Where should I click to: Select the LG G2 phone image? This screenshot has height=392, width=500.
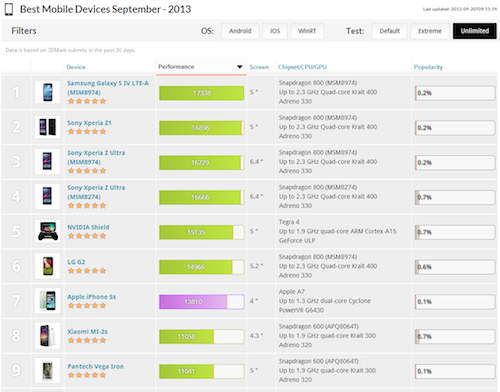pos(48,266)
